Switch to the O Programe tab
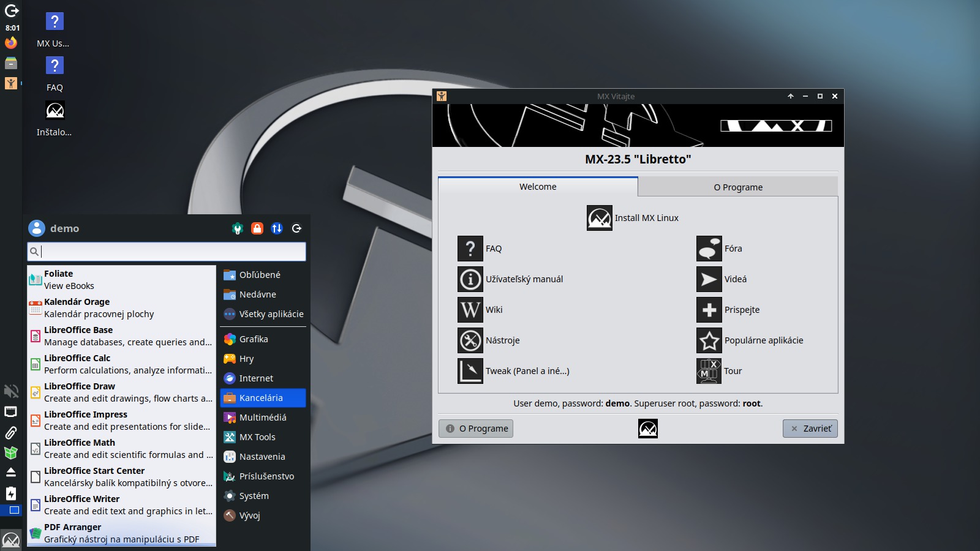 tap(738, 187)
